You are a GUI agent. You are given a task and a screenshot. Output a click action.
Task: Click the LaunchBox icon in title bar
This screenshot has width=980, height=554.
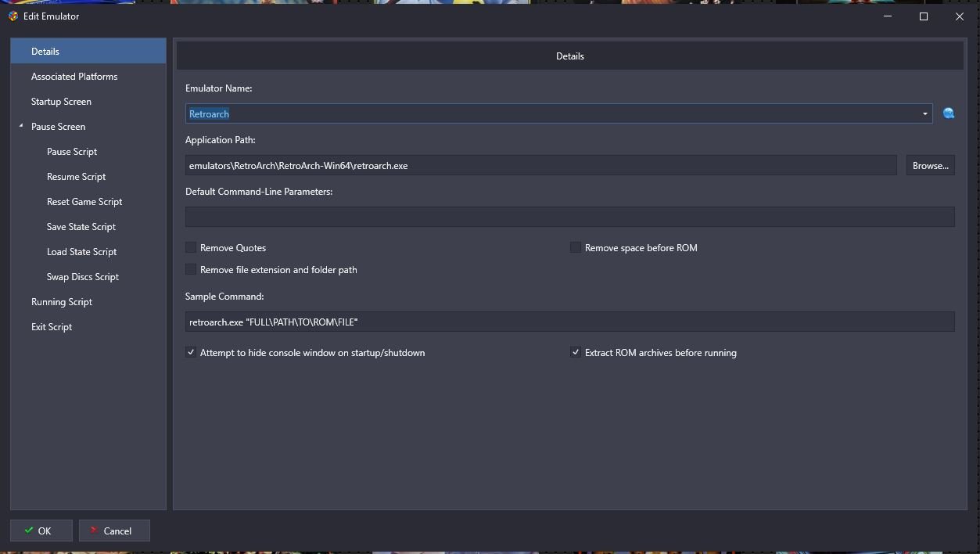click(x=13, y=16)
